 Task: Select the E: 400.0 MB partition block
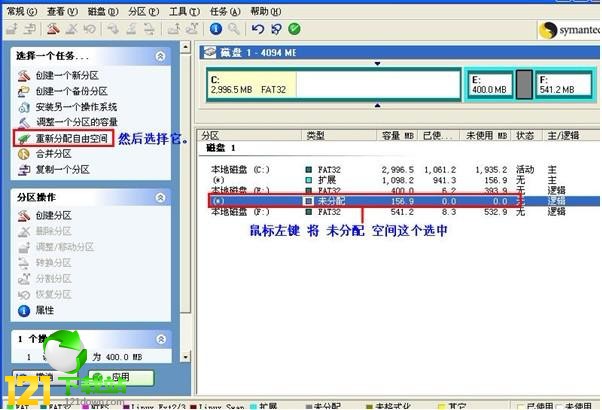490,84
